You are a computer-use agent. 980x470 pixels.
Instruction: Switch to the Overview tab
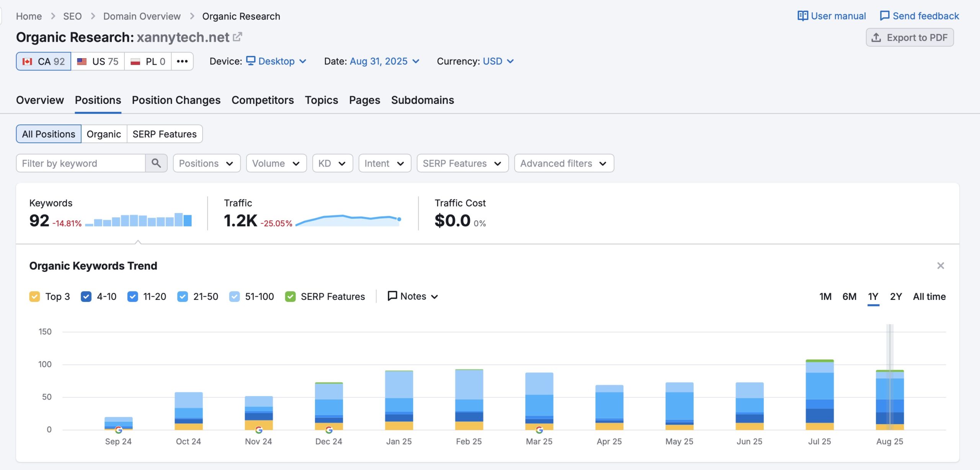click(40, 100)
